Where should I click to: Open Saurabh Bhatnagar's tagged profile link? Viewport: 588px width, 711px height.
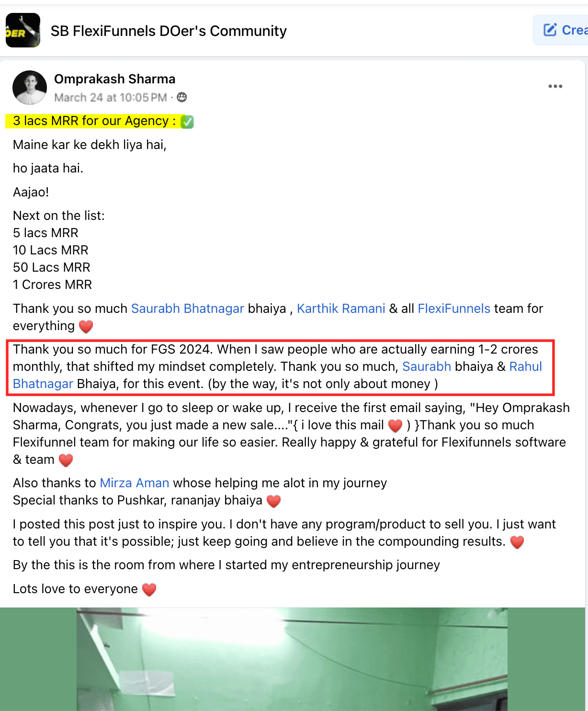pyautogui.click(x=188, y=309)
